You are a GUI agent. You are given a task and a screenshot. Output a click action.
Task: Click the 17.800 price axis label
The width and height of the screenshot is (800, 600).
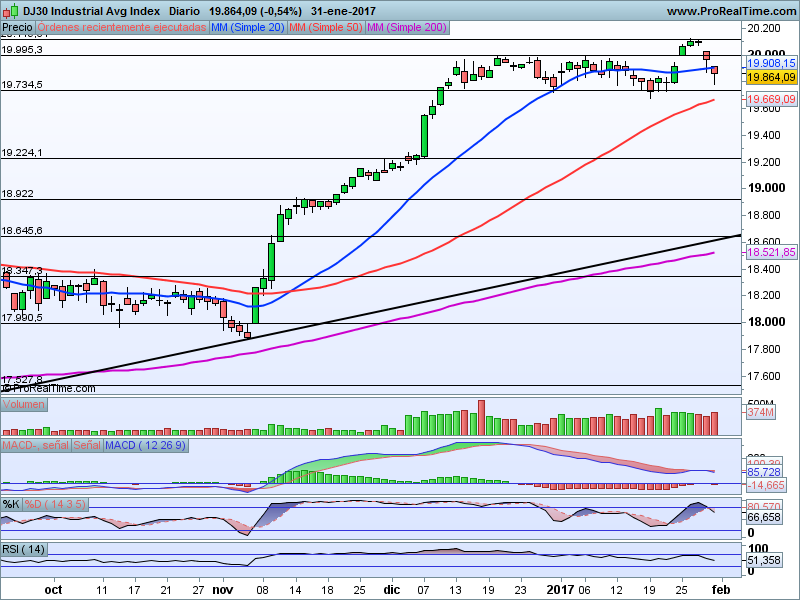click(764, 349)
